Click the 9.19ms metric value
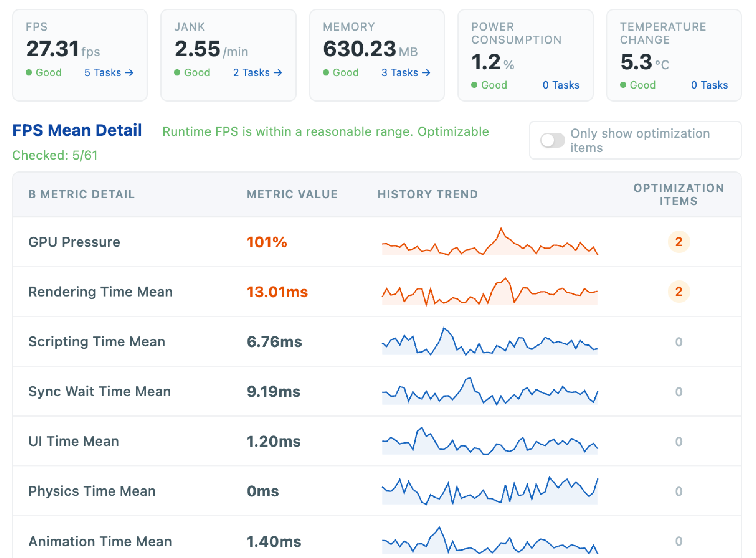Image resolution: width=756 pixels, height=558 pixels. click(x=274, y=392)
